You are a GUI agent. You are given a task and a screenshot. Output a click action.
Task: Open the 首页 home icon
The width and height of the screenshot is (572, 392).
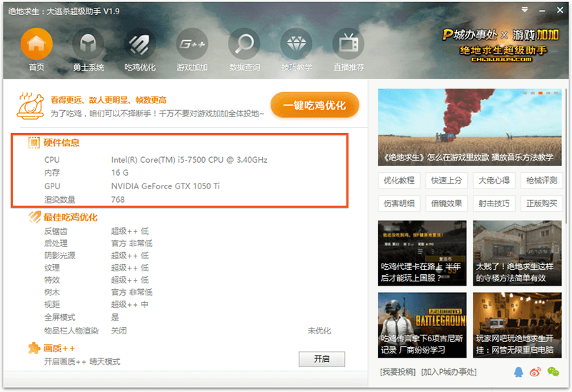click(x=36, y=44)
